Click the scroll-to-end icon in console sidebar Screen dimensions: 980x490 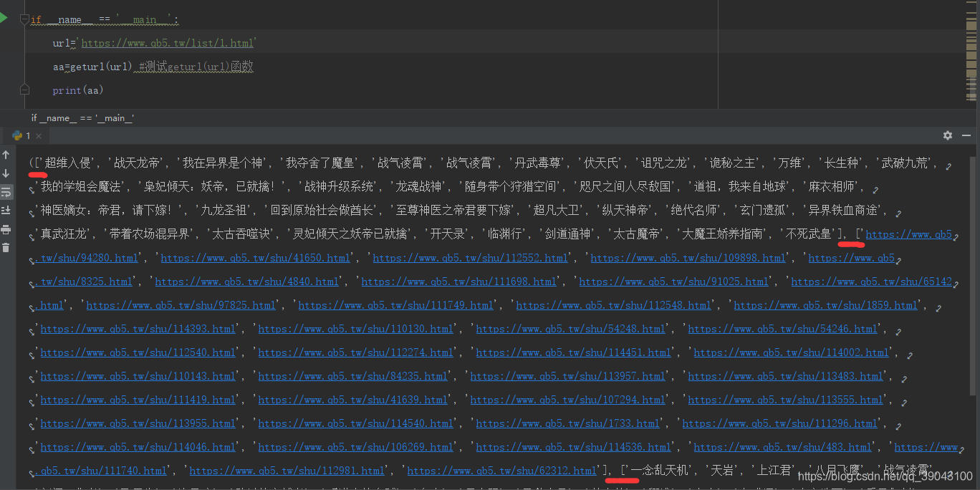tap(6, 209)
